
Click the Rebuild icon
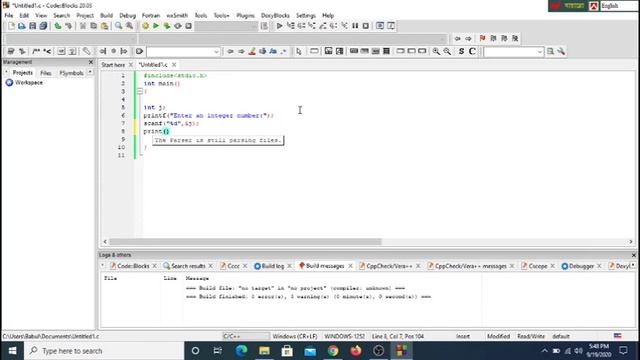click(x=178, y=26)
